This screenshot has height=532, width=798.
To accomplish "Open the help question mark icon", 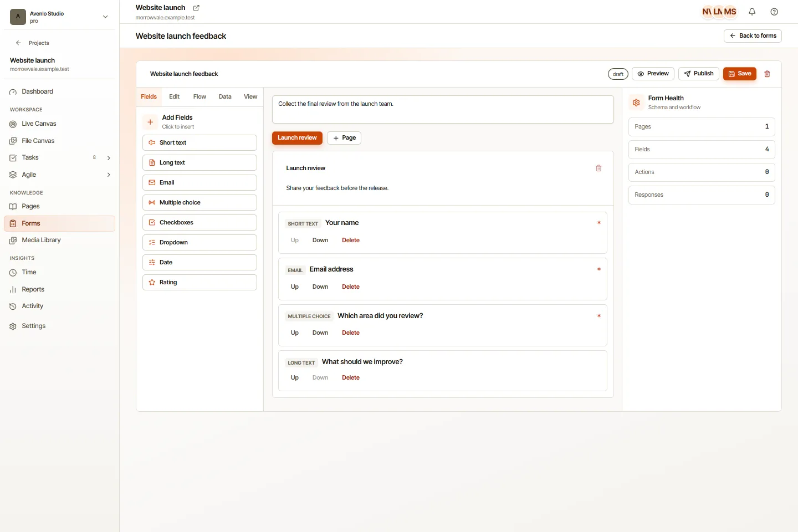I will point(774,12).
